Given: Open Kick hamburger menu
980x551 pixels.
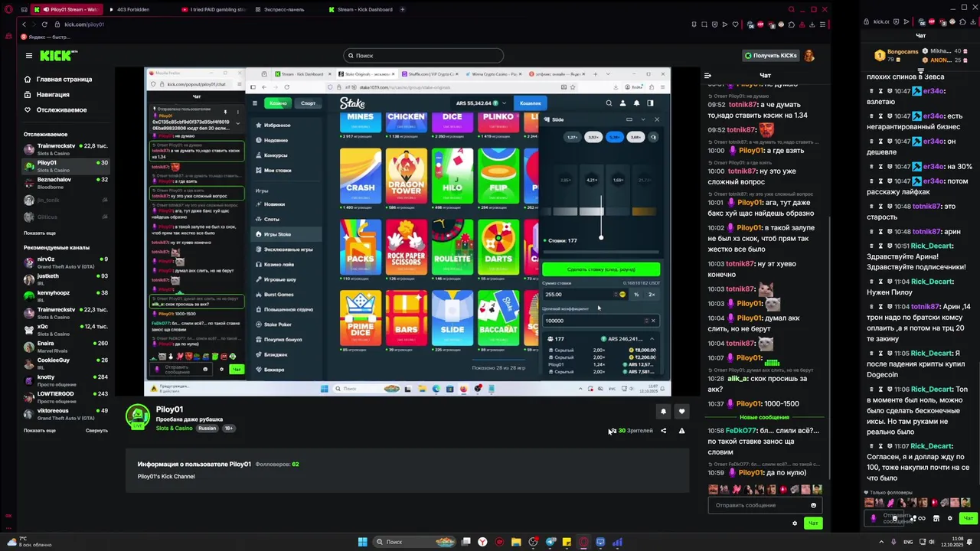Looking at the screenshot, I should pos(29,56).
